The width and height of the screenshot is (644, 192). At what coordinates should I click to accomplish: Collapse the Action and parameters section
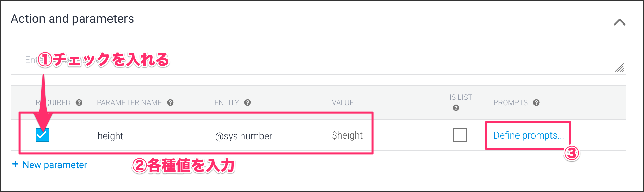click(x=619, y=22)
